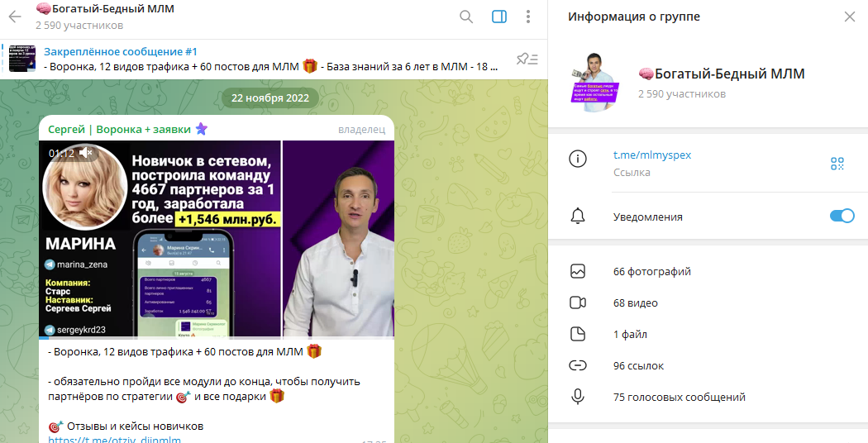Screen dimensions: 868x443
Task: Open the pinned messages list icon
Action: click(x=527, y=60)
